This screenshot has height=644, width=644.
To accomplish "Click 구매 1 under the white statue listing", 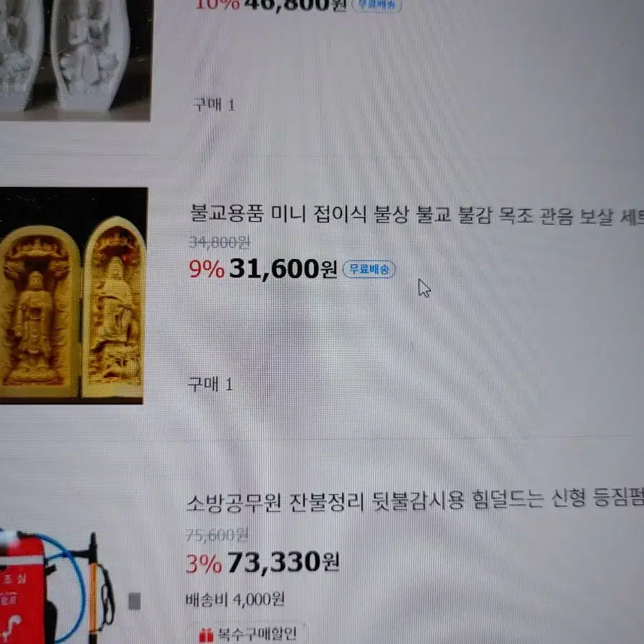I will coord(214,104).
